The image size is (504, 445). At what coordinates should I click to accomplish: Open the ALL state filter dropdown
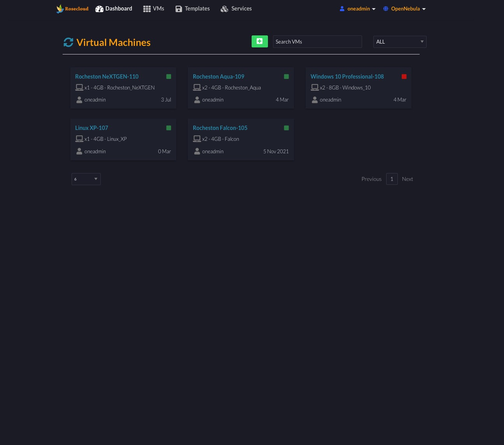(x=400, y=42)
